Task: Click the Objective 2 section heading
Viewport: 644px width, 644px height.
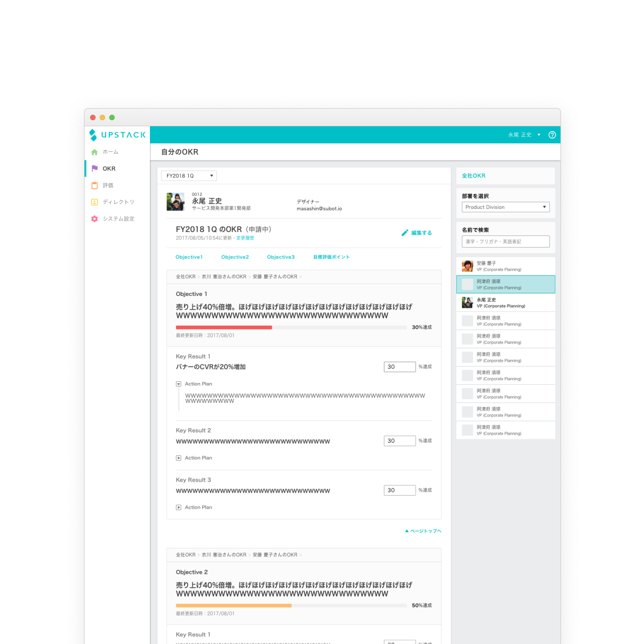Action: (x=192, y=573)
